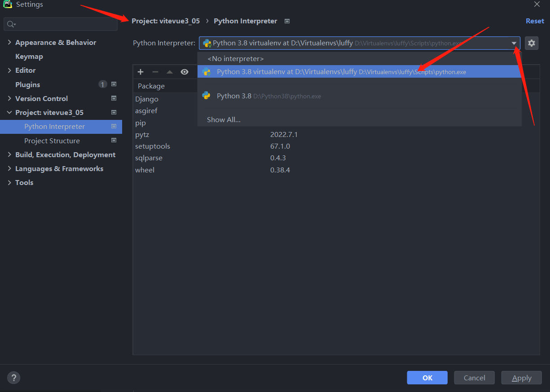Image resolution: width=550 pixels, height=392 pixels.
Task: Click the sqlparse version value 0.4.3
Action: [x=278, y=158]
